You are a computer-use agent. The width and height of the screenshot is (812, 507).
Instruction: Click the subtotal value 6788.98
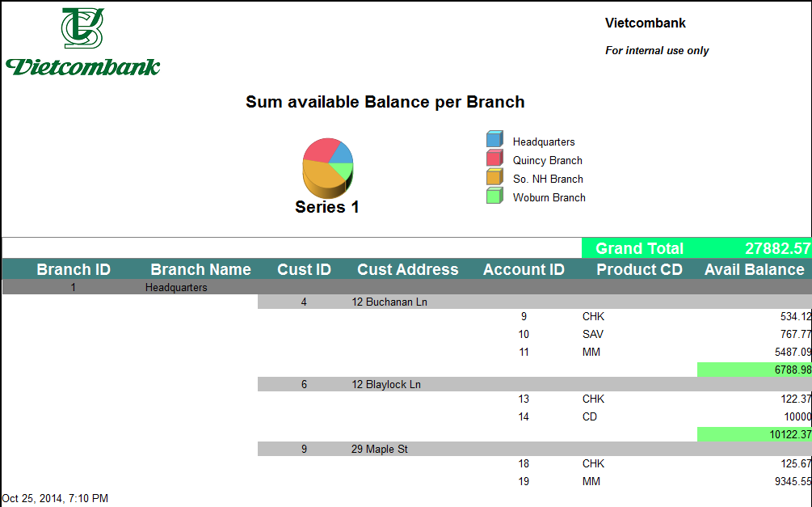(x=793, y=370)
